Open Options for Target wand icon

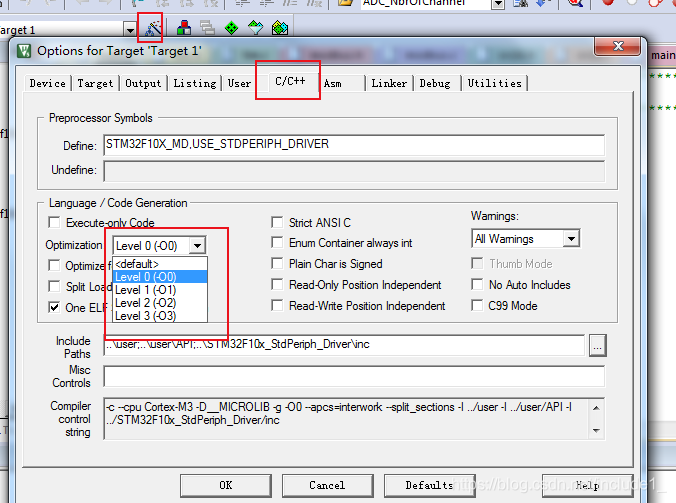point(152,28)
